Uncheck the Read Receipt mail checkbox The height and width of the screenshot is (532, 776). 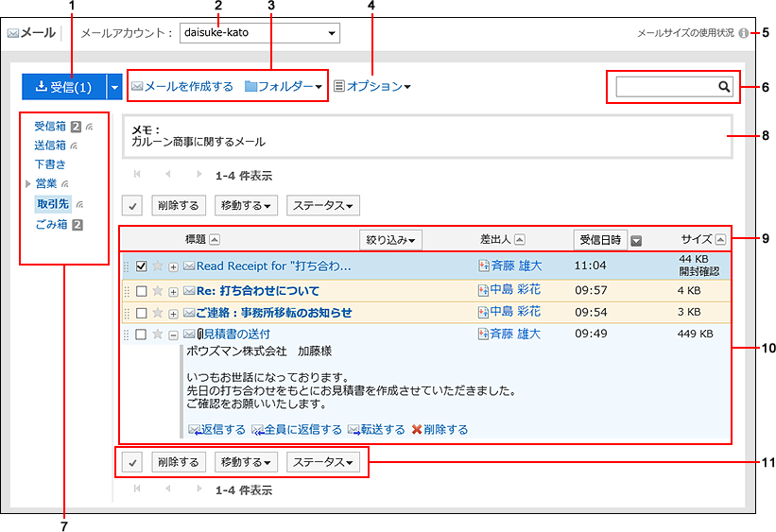142,266
